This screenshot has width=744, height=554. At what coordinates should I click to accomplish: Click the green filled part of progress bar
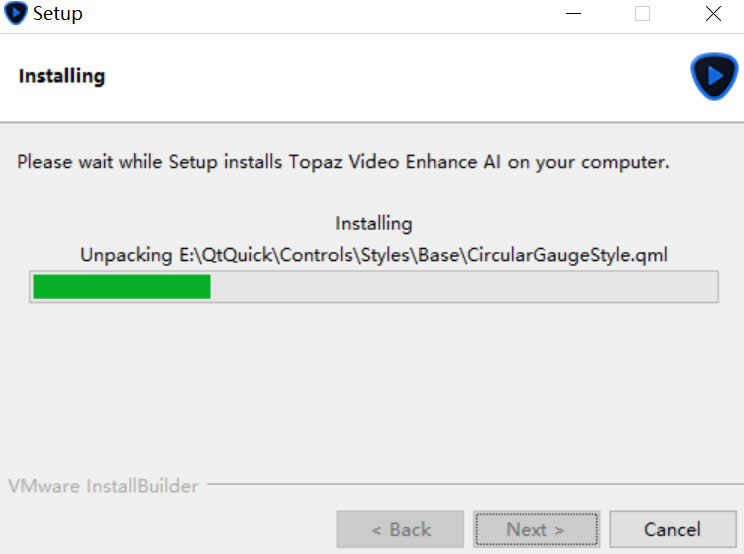click(122, 287)
